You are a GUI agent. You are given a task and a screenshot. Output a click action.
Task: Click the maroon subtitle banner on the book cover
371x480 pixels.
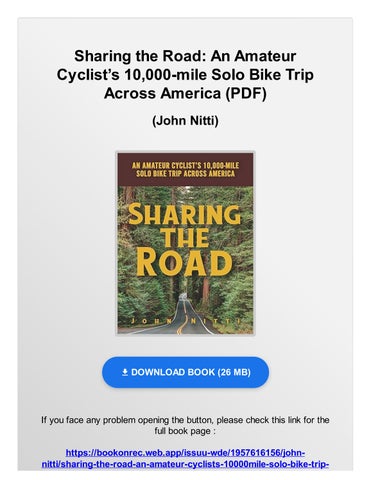coord(185,169)
